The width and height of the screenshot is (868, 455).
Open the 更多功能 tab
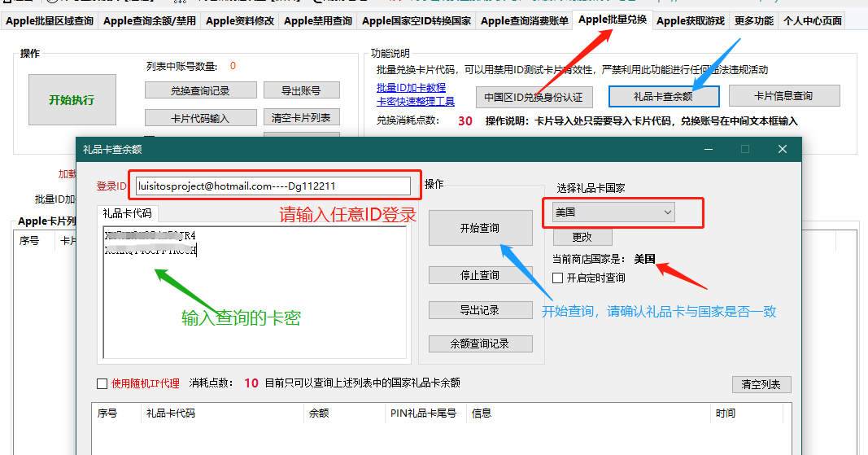[753, 21]
